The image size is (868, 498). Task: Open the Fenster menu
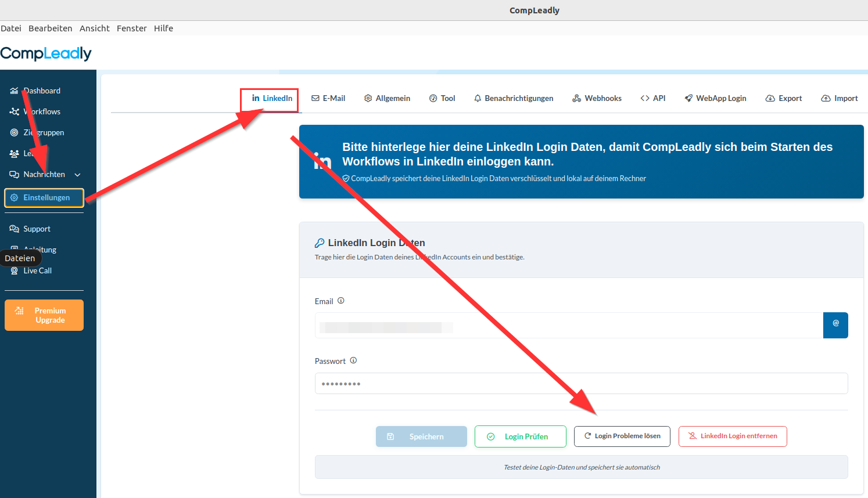coord(132,28)
